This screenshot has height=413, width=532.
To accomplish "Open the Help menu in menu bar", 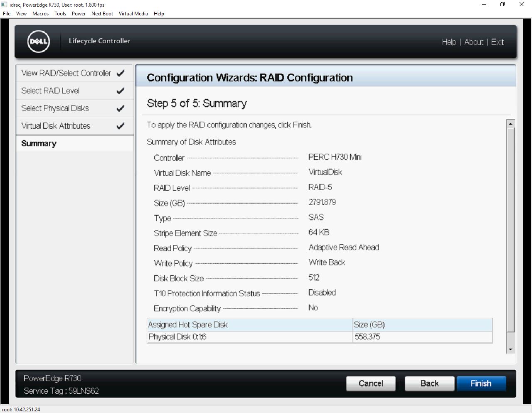I will click(159, 14).
